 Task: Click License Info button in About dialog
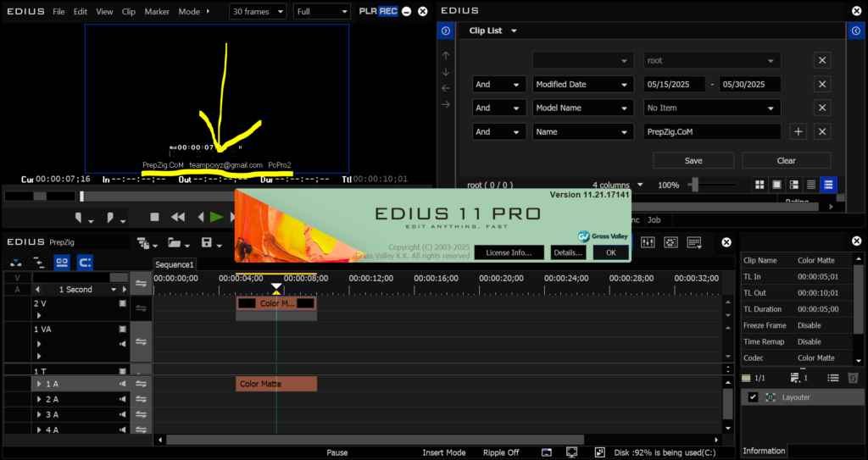tap(509, 252)
